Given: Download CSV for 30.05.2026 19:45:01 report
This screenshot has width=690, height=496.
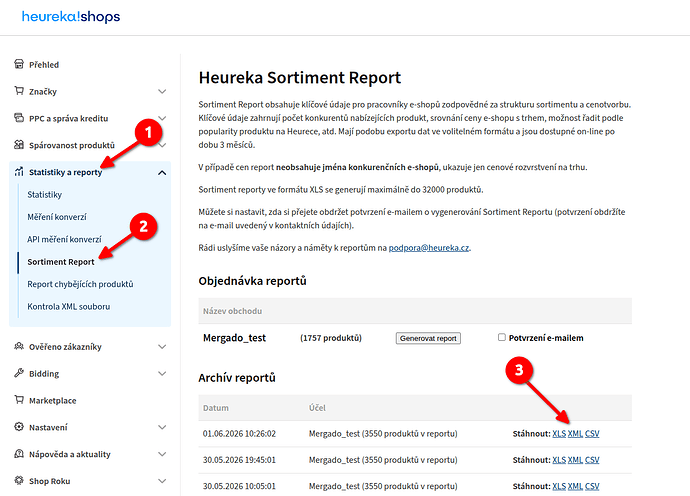Looking at the screenshot, I should 592,460.
